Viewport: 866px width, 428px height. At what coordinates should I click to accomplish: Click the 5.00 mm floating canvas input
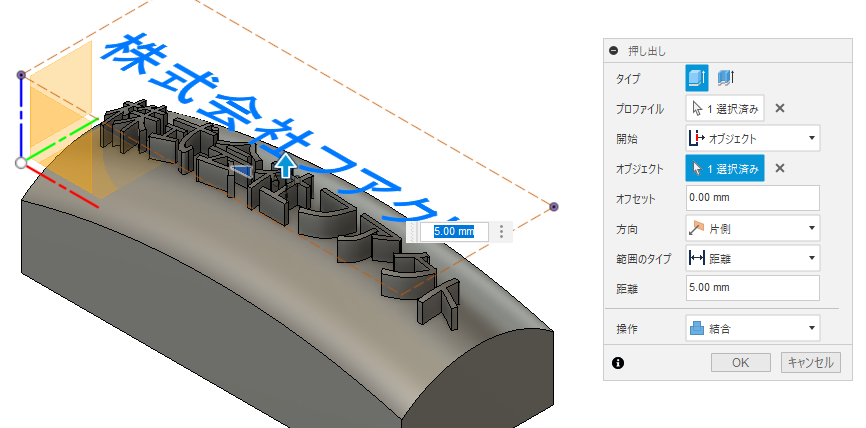pyautogui.click(x=454, y=232)
